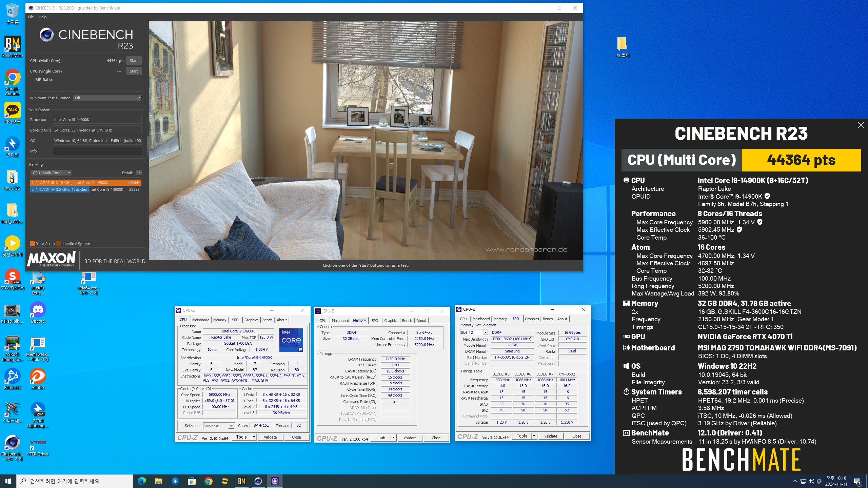Open the volume control in system tray
This screenshot has width=868, height=488.
pos(811,481)
